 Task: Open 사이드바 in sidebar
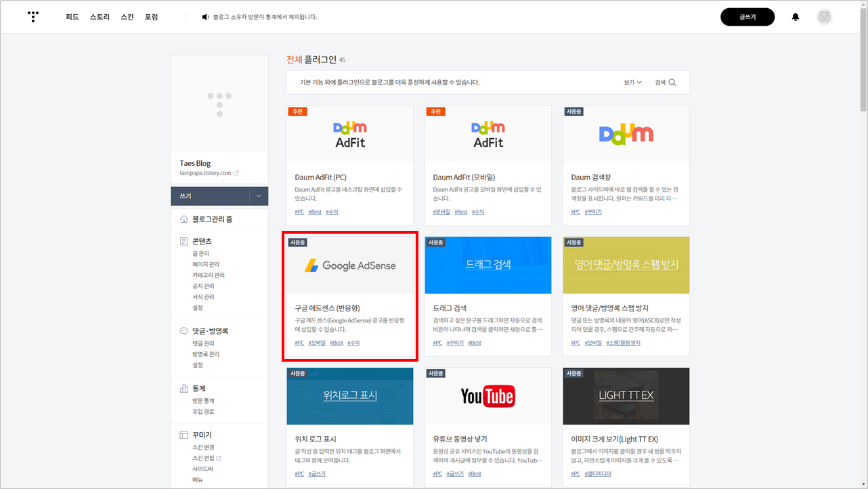pos(203,469)
